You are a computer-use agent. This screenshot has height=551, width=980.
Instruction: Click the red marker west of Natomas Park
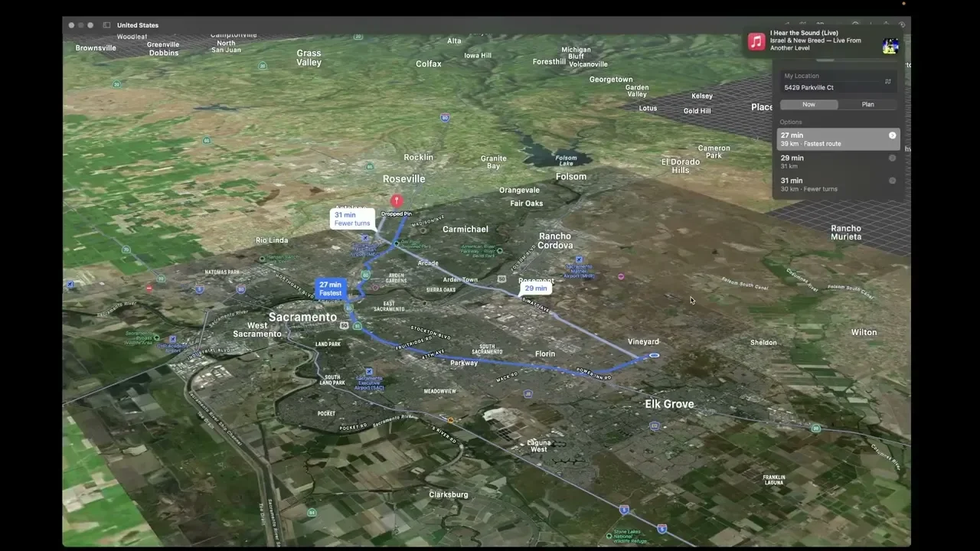click(149, 289)
